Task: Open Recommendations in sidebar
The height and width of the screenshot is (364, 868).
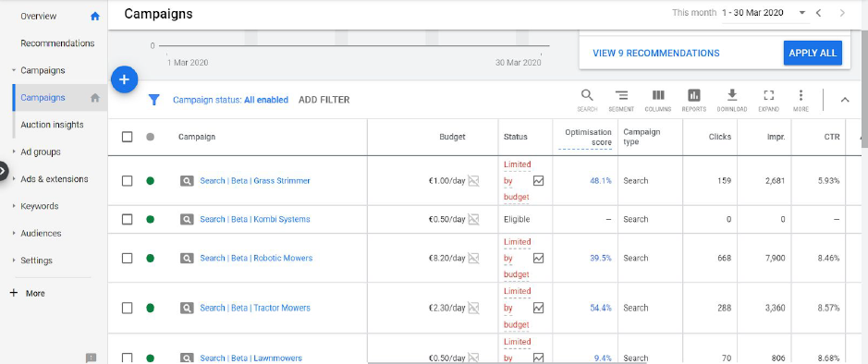Action: pos(57,43)
